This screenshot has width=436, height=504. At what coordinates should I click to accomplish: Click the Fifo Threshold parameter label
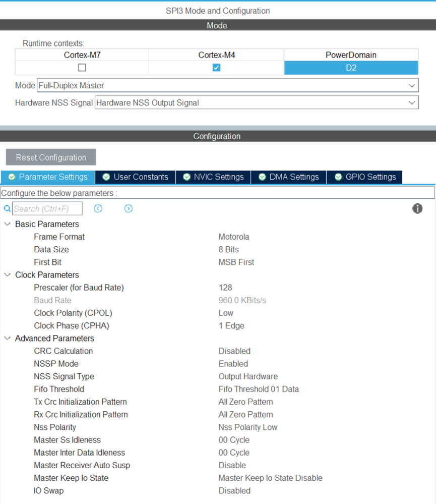[x=59, y=389]
